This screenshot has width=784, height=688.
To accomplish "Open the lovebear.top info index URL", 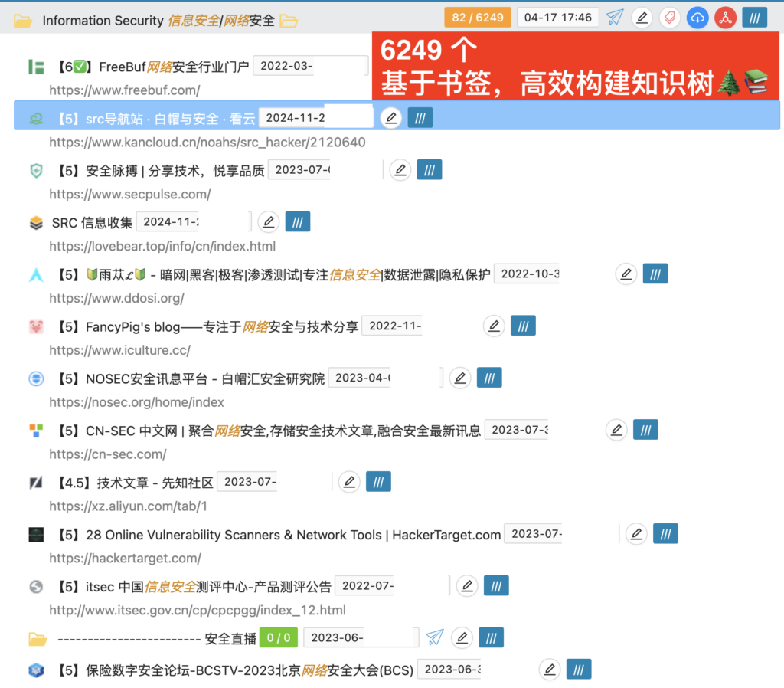I will point(162,247).
